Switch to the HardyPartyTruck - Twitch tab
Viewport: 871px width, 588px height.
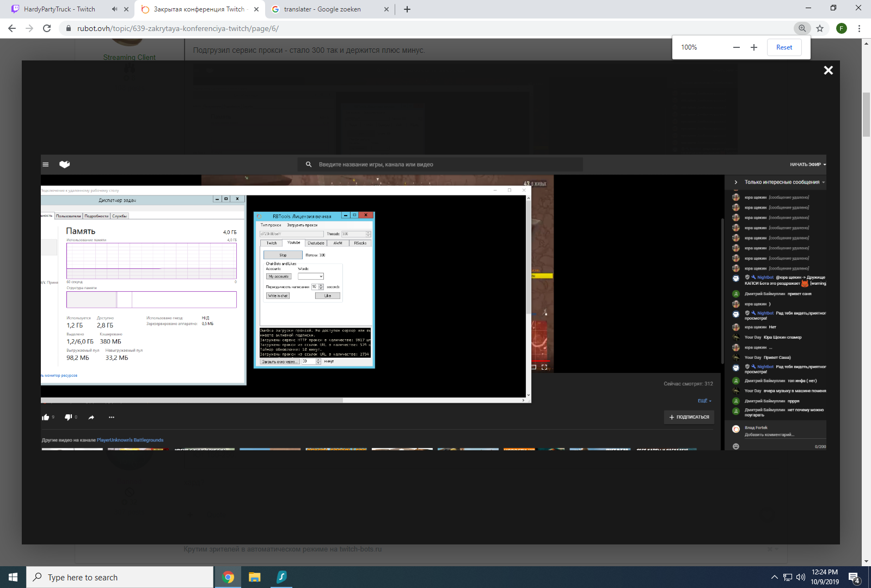pos(60,9)
